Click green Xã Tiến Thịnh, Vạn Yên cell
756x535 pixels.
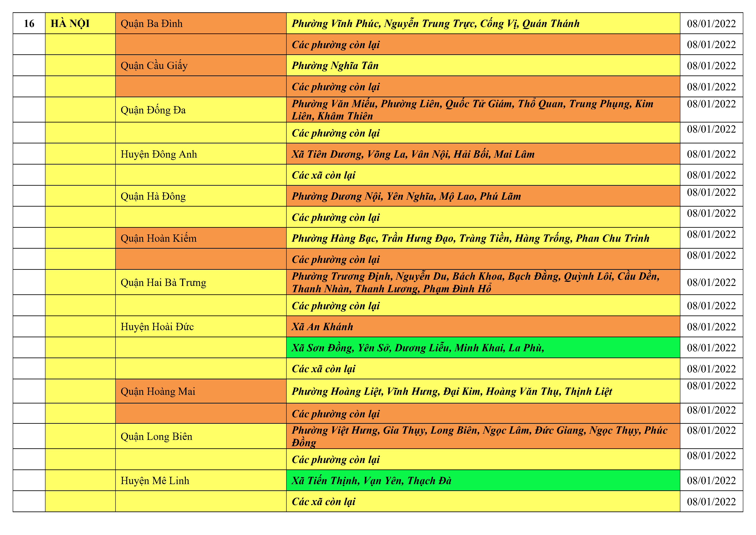[371, 481]
